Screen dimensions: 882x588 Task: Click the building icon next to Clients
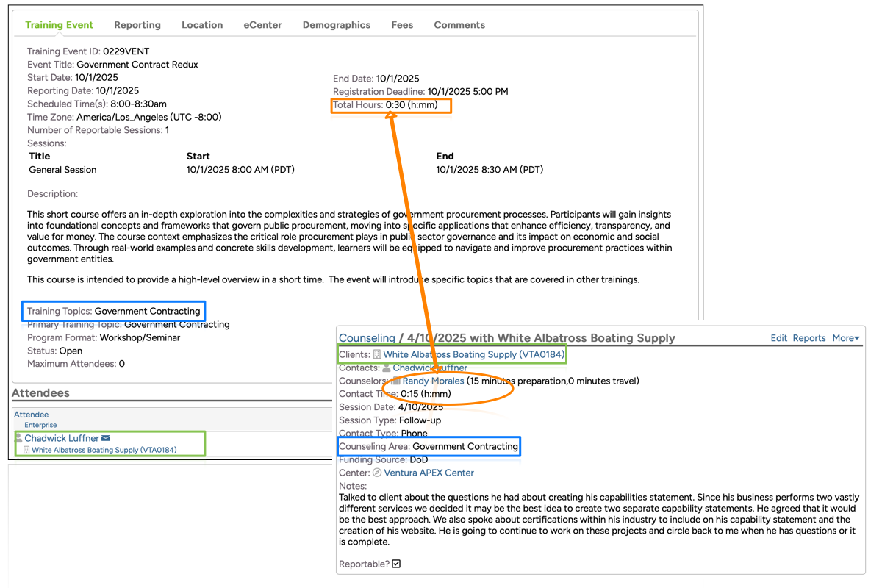[x=377, y=354]
